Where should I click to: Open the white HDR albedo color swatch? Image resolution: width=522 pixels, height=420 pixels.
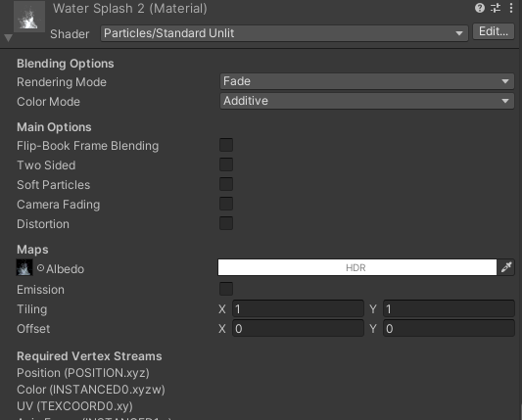point(357,267)
